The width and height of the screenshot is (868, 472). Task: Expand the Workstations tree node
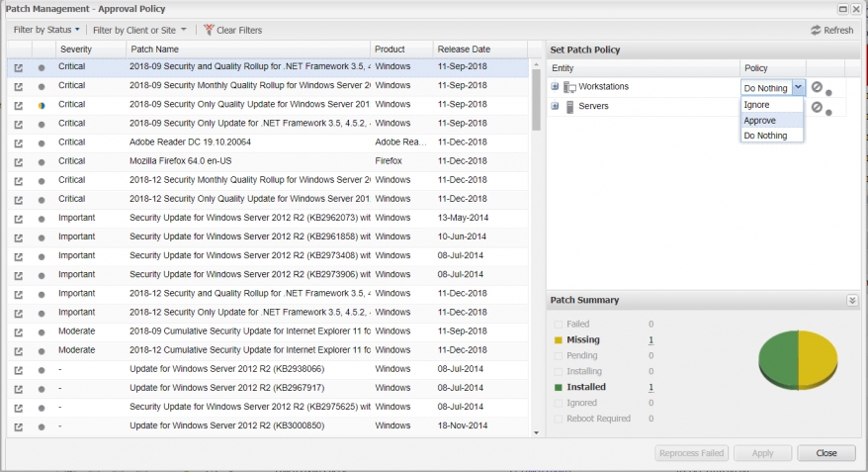(555, 86)
